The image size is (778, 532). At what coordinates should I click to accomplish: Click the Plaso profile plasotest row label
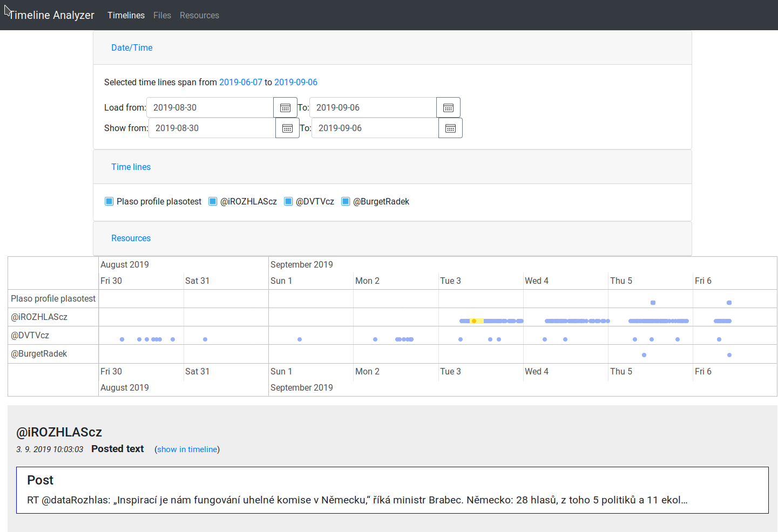(x=53, y=298)
